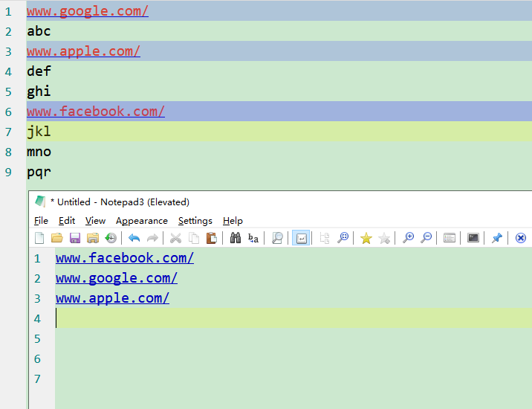
Task: Click line number 9 in the background editor margin
Action: point(8,172)
